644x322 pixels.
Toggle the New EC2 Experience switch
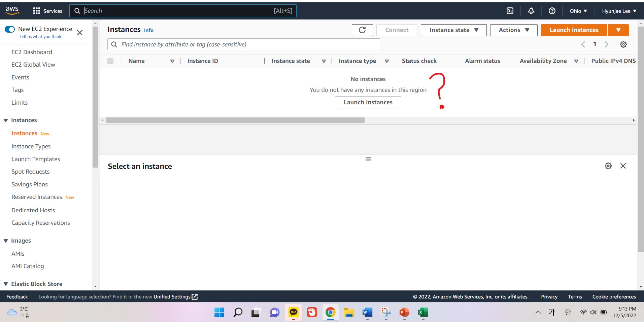tap(10, 29)
